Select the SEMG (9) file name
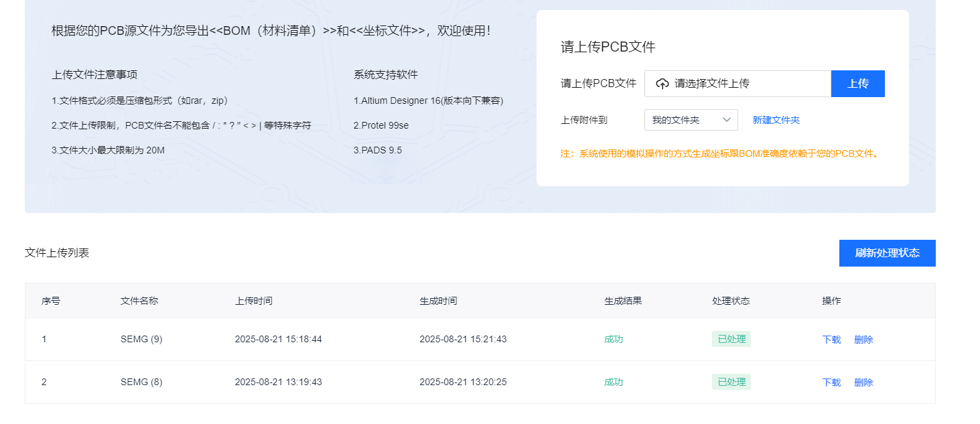980x424 pixels. [141, 340]
